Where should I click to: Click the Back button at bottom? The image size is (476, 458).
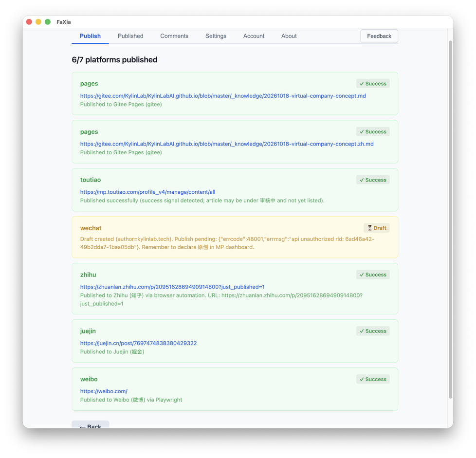91,425
